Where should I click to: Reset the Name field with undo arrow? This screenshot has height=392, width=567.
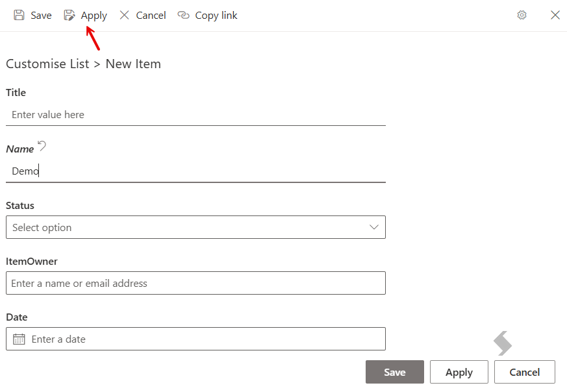(42, 145)
